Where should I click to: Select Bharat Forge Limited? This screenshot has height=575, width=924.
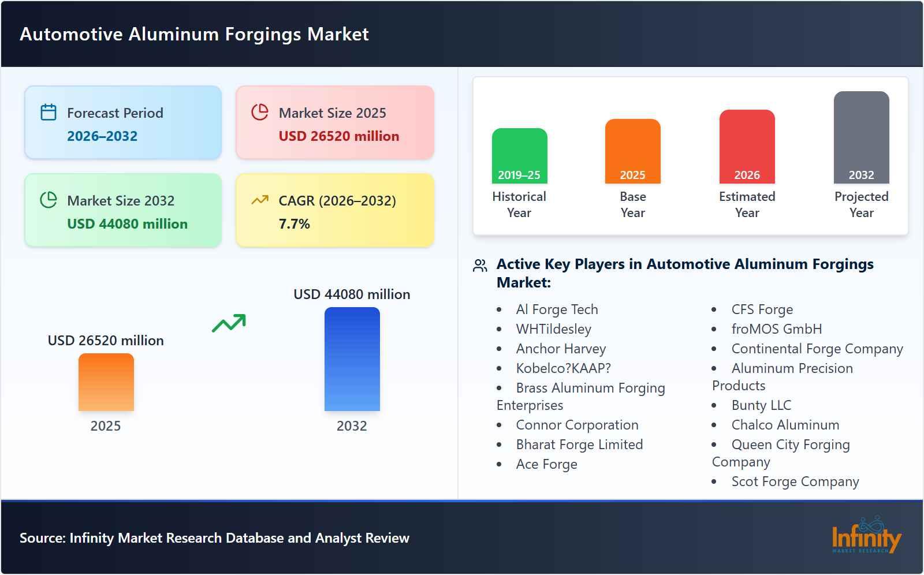click(x=579, y=445)
